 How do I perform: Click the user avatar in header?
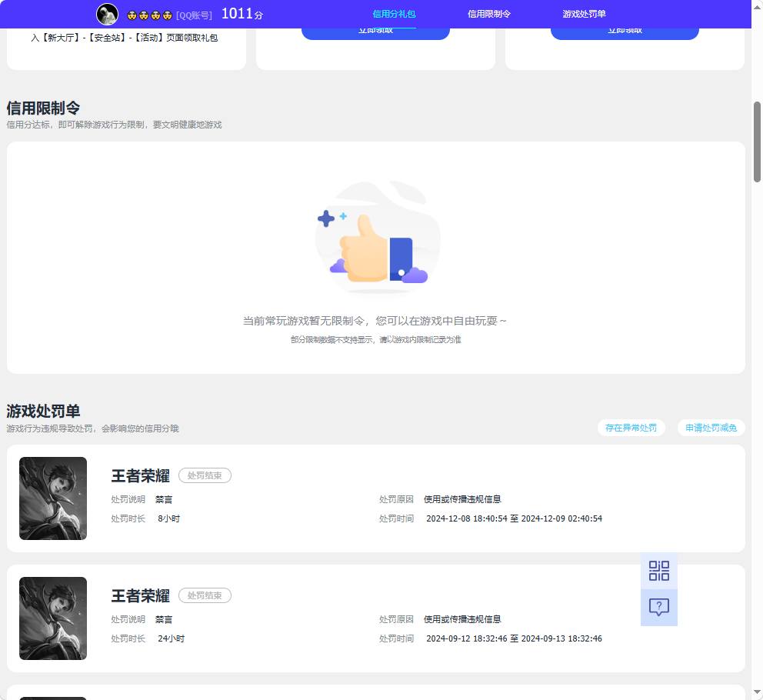[107, 14]
